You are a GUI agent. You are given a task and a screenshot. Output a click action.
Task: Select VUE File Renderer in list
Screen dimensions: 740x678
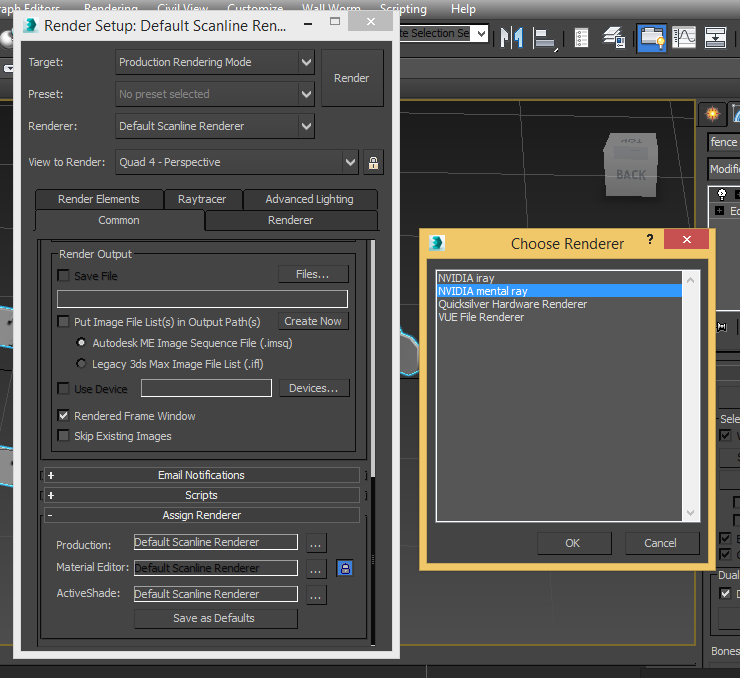pos(559,317)
